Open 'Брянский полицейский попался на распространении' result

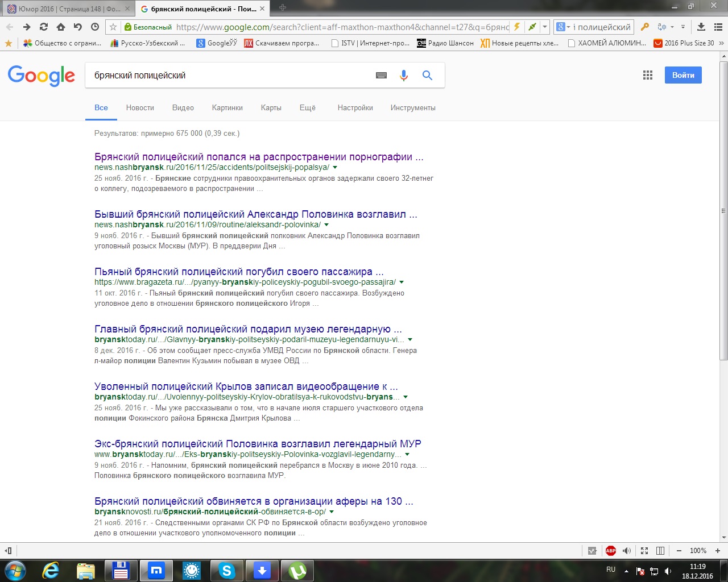tap(259, 157)
